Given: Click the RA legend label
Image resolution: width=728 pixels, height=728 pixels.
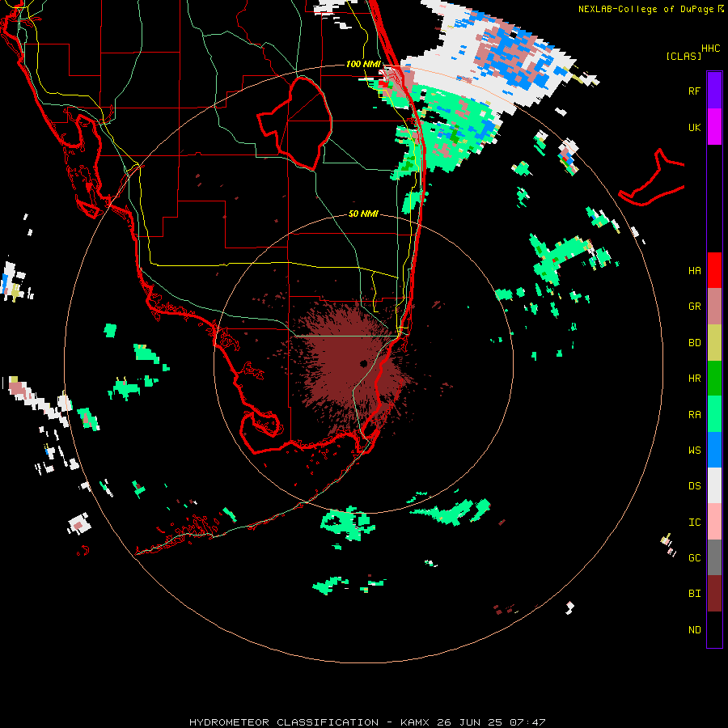Looking at the screenshot, I should [x=694, y=414].
